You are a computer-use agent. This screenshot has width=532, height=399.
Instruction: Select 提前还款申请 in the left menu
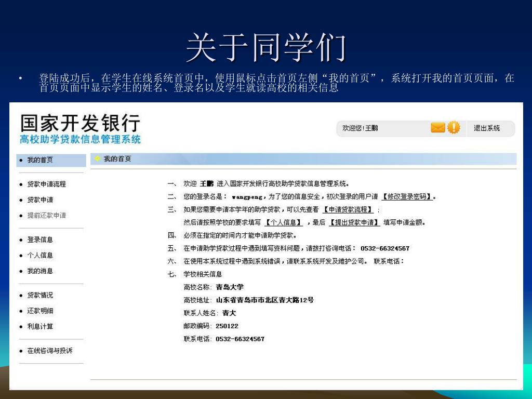46,216
